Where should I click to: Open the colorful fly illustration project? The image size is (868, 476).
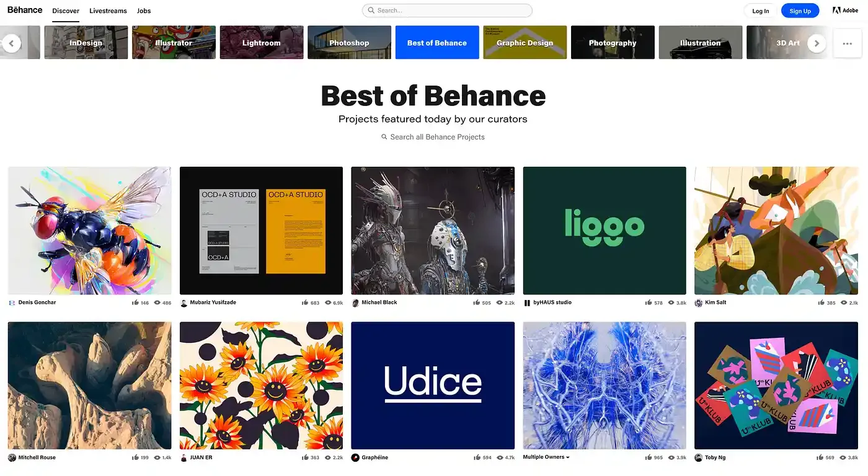point(89,231)
